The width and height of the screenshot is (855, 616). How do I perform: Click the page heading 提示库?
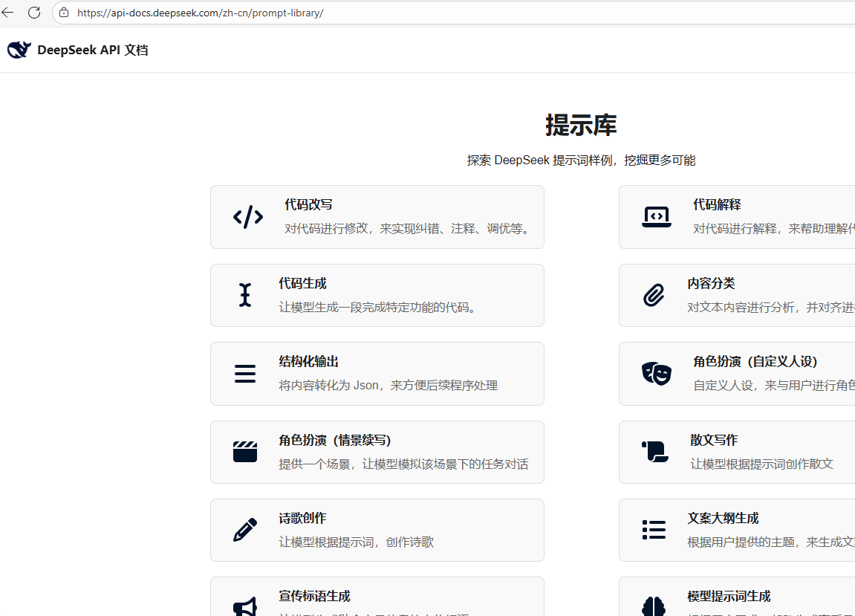(582, 125)
